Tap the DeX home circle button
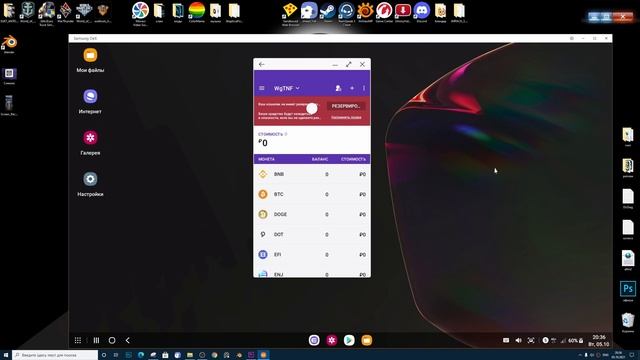 tap(112, 340)
